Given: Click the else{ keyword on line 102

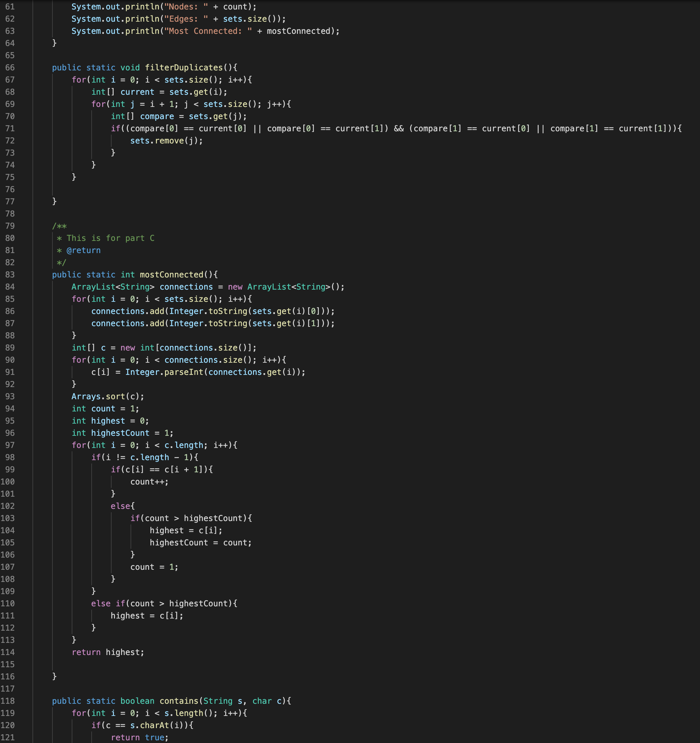Looking at the screenshot, I should pyautogui.click(x=122, y=506).
